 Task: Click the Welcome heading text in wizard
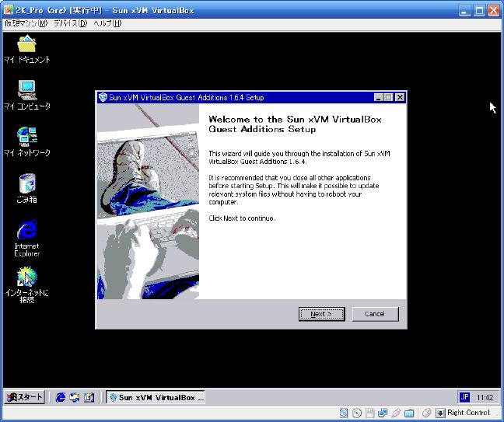(295, 124)
